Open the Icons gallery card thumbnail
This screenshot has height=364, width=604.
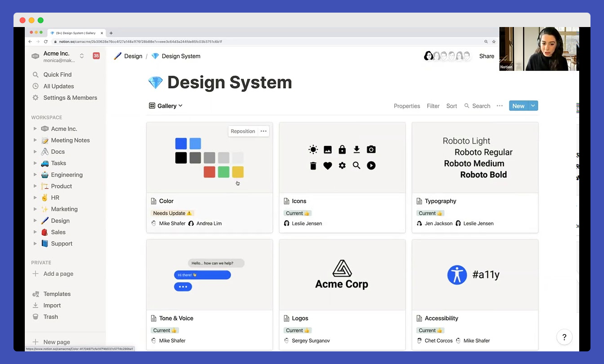[342, 158]
